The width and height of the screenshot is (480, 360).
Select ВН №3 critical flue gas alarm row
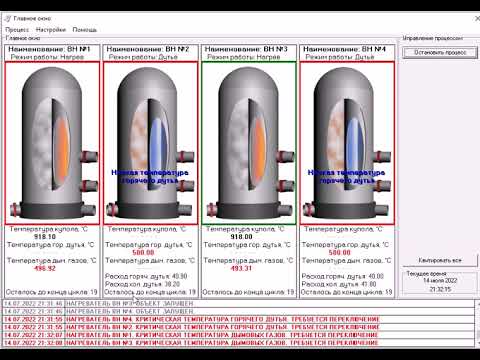click(238, 342)
